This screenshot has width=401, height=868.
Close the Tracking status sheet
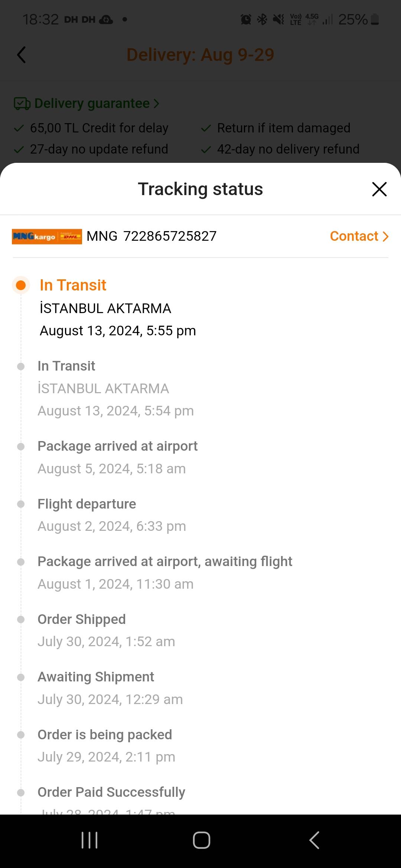(x=379, y=189)
